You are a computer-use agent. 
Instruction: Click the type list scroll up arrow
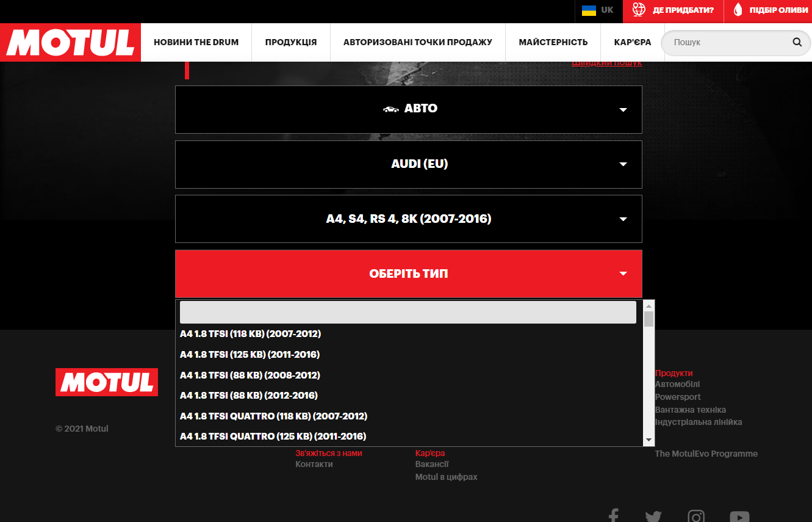tap(649, 305)
